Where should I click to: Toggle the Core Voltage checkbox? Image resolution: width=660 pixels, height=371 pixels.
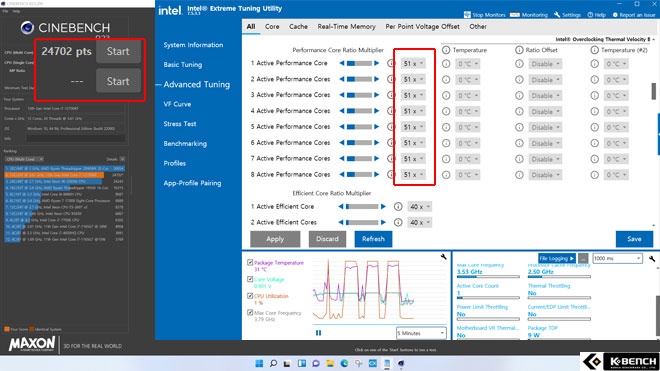coord(250,279)
